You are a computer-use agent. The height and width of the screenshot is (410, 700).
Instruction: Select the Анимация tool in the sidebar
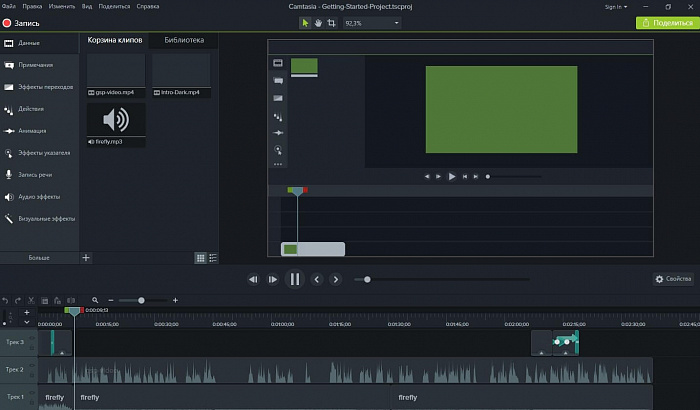point(31,131)
